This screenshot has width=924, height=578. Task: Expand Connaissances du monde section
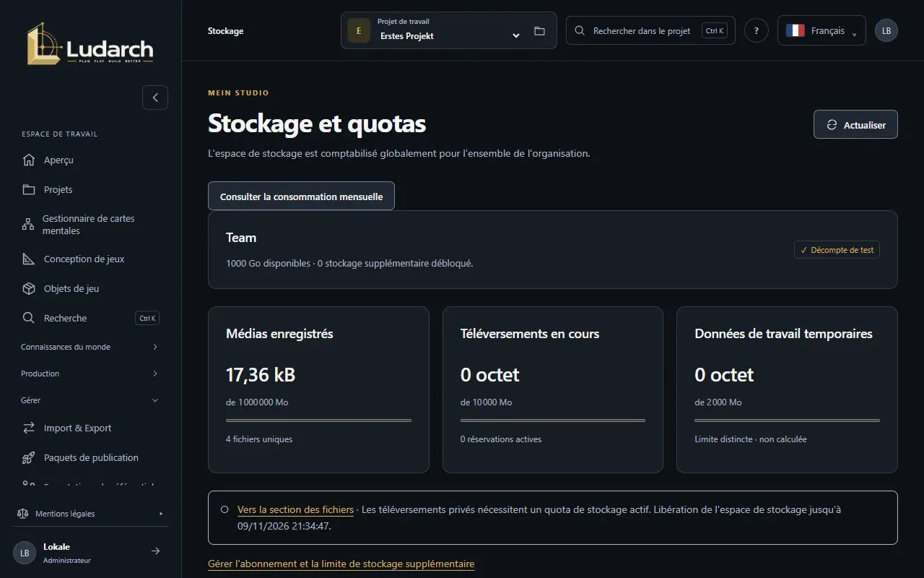[x=90, y=347]
